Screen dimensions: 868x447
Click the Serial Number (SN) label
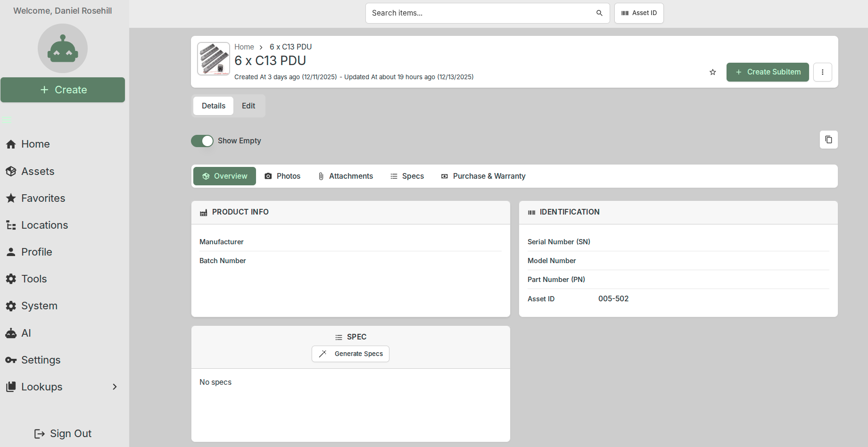559,242
